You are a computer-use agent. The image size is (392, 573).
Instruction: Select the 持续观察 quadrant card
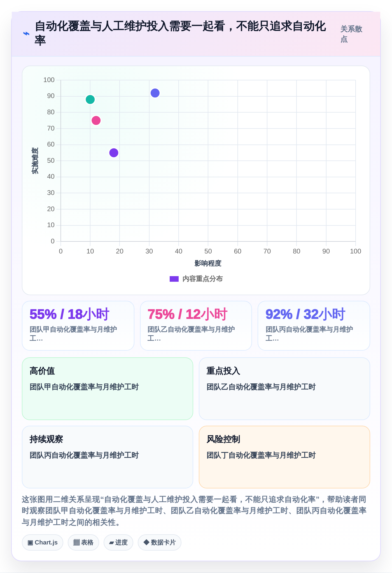[108, 457]
